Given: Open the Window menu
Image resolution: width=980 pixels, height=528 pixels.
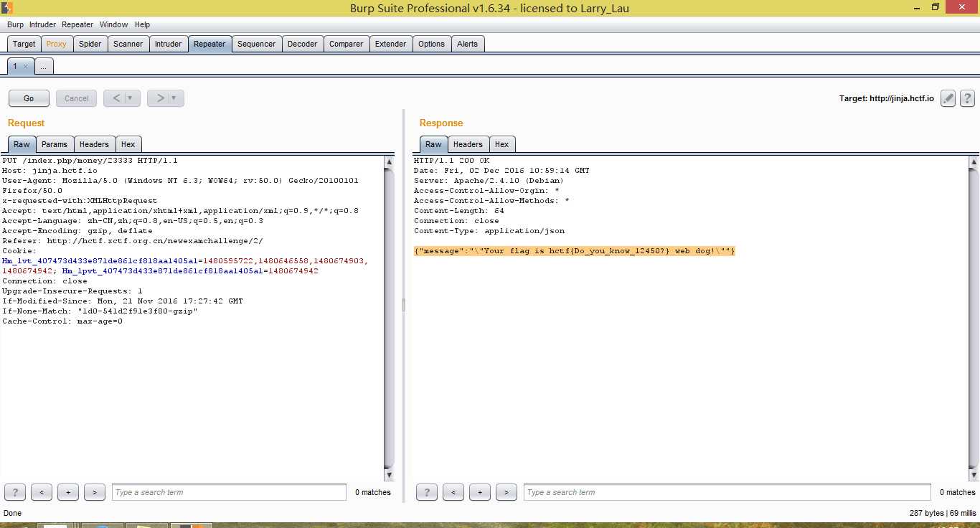Looking at the screenshot, I should click(x=114, y=24).
